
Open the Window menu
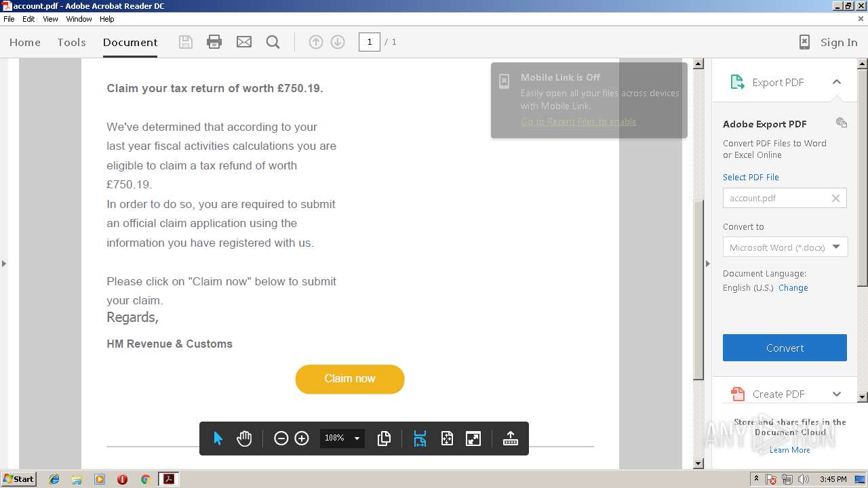coord(79,19)
